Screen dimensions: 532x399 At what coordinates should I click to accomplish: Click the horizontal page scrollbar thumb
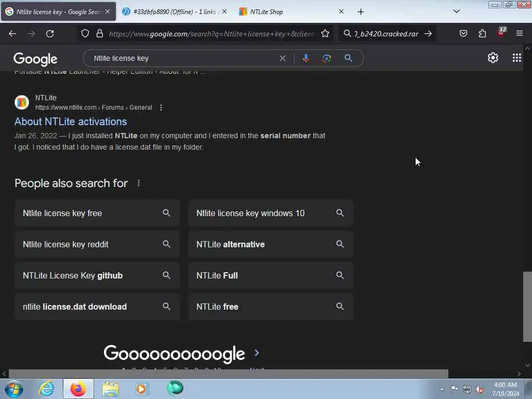tap(228, 374)
